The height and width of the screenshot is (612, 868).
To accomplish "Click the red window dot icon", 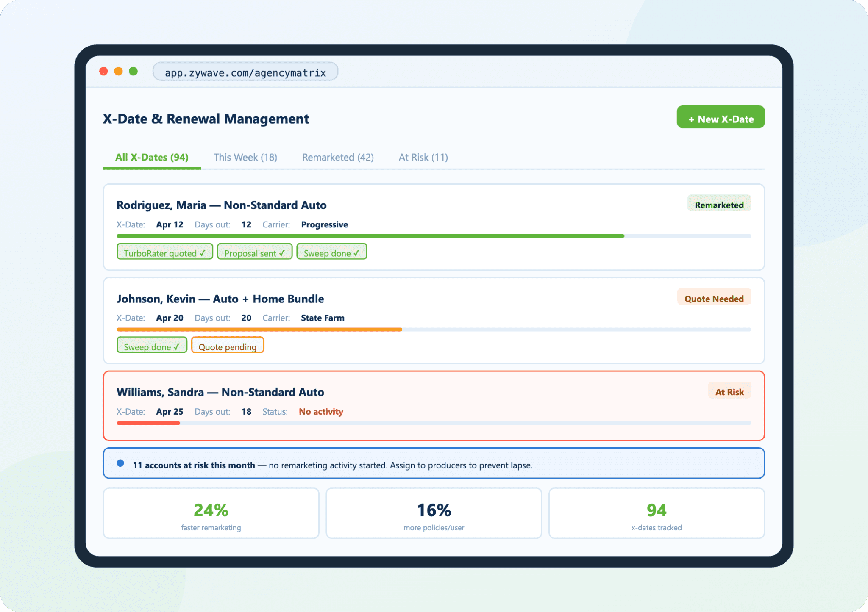I will pos(103,71).
